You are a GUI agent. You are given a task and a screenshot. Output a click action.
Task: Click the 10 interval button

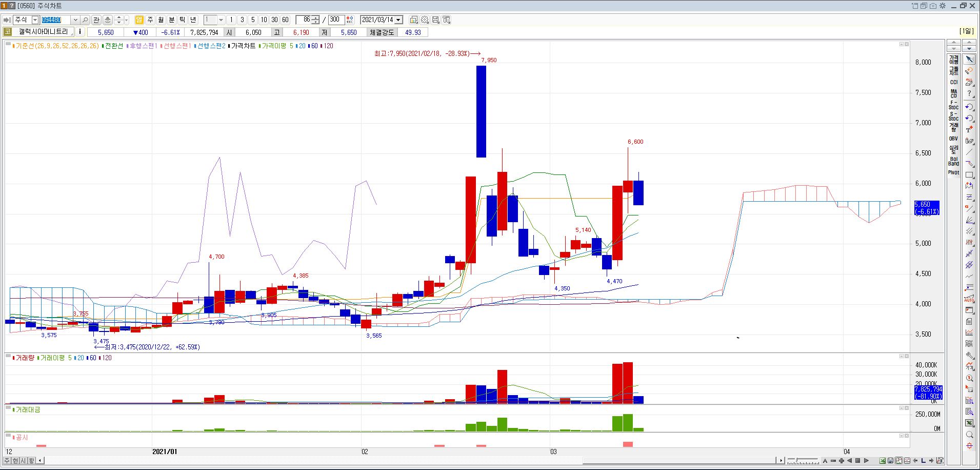(264, 20)
